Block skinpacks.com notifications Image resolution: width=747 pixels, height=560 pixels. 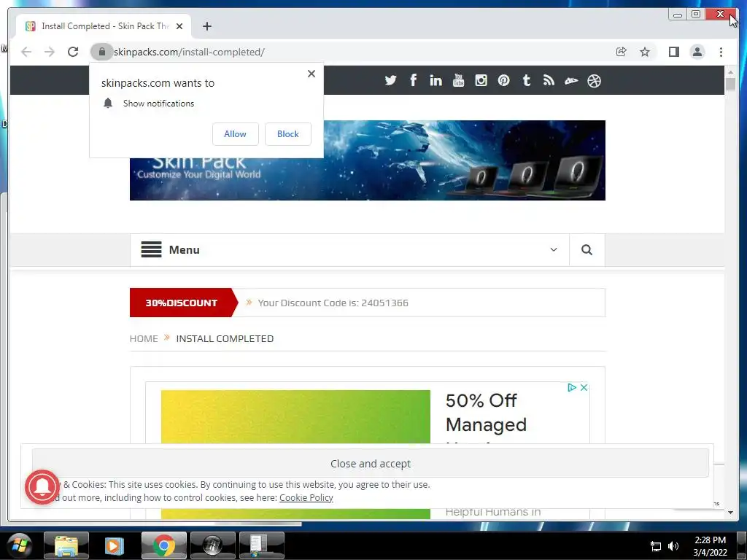tap(287, 134)
